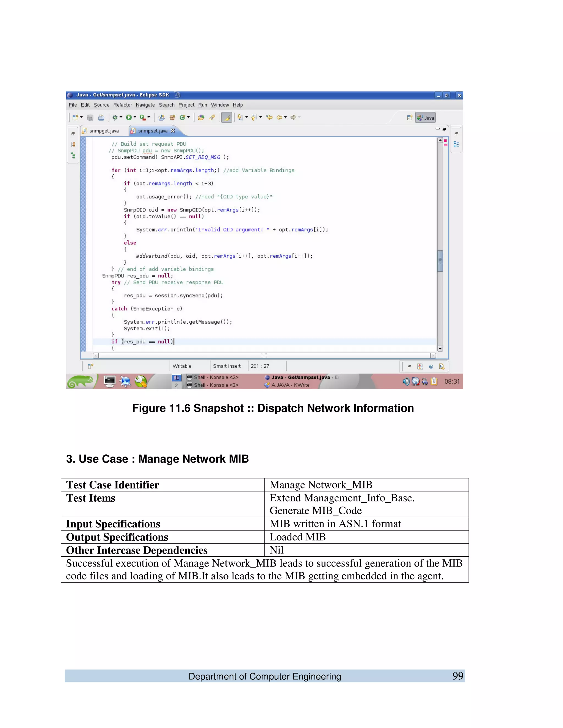Save the file with the floppy disk icon
The width and height of the screenshot is (563, 728).
click(x=90, y=117)
